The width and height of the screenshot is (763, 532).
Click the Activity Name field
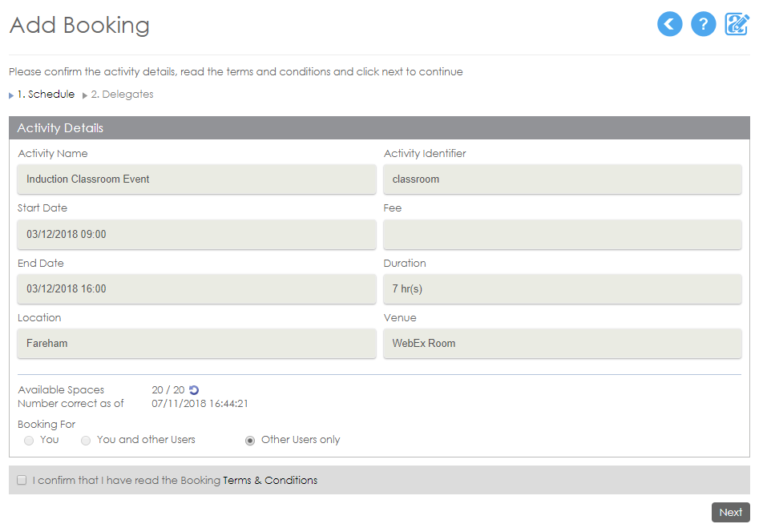(196, 179)
